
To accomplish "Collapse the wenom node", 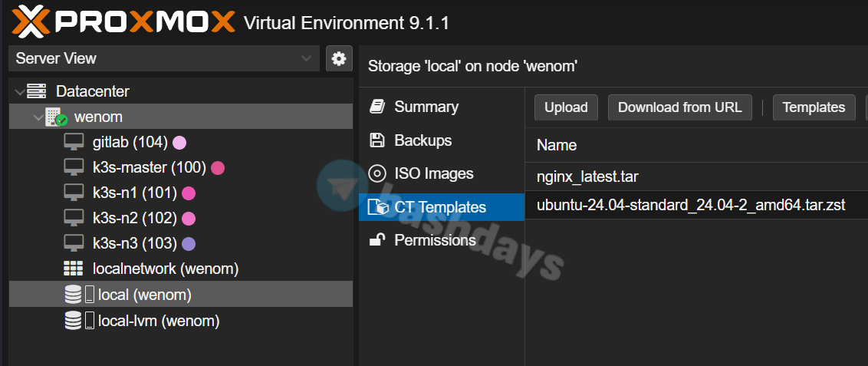I will click(x=38, y=117).
